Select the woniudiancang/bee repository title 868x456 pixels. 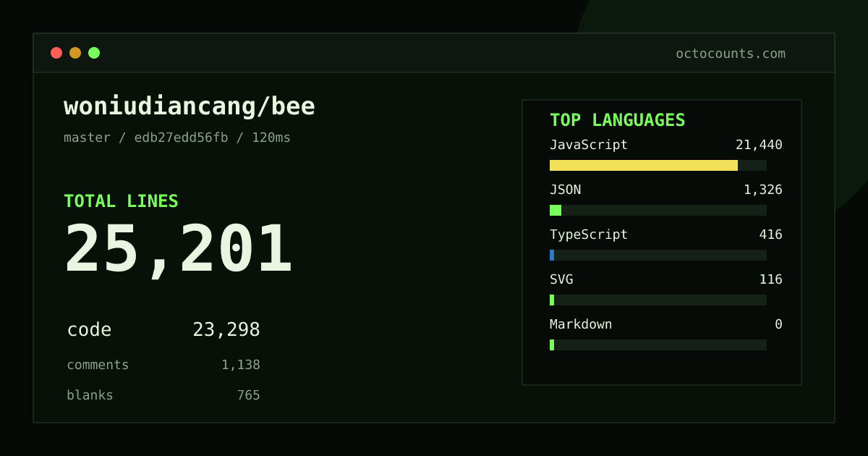[190, 106]
